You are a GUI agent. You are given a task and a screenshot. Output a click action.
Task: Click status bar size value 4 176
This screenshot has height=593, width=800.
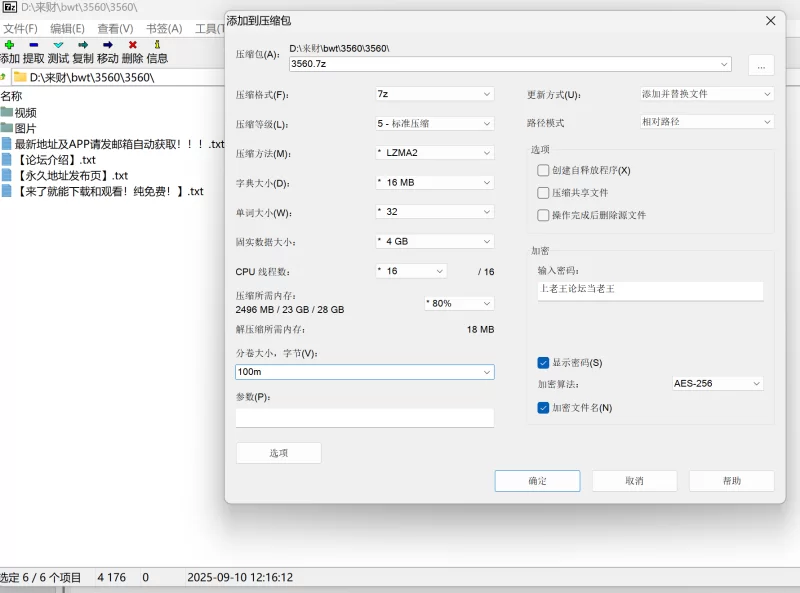click(111, 577)
